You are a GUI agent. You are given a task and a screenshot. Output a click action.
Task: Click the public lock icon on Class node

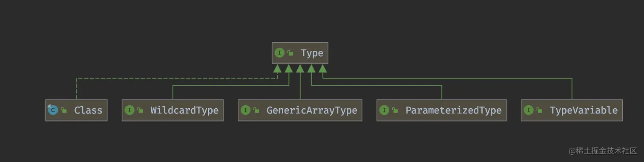(x=64, y=110)
